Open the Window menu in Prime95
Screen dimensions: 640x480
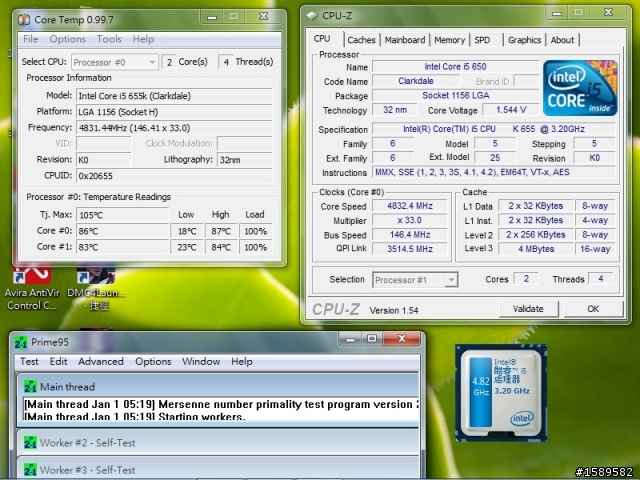point(201,362)
